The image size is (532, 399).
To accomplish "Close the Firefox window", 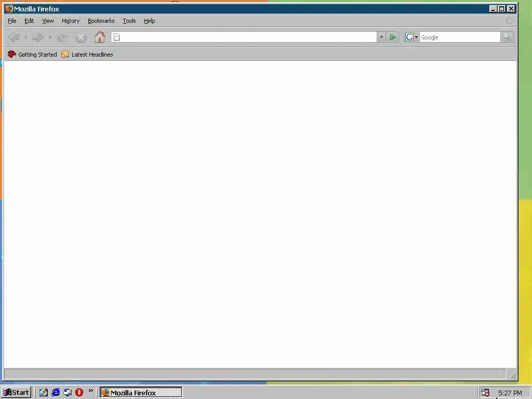I will pos(511,9).
